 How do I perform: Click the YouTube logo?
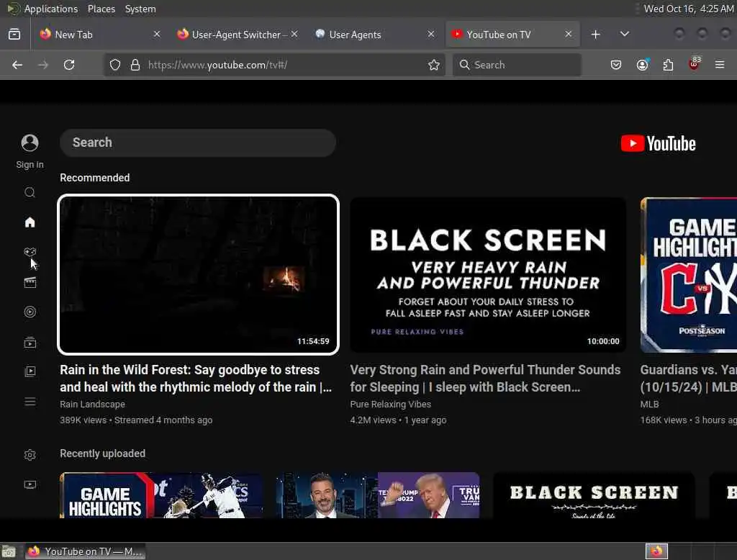[x=658, y=143]
